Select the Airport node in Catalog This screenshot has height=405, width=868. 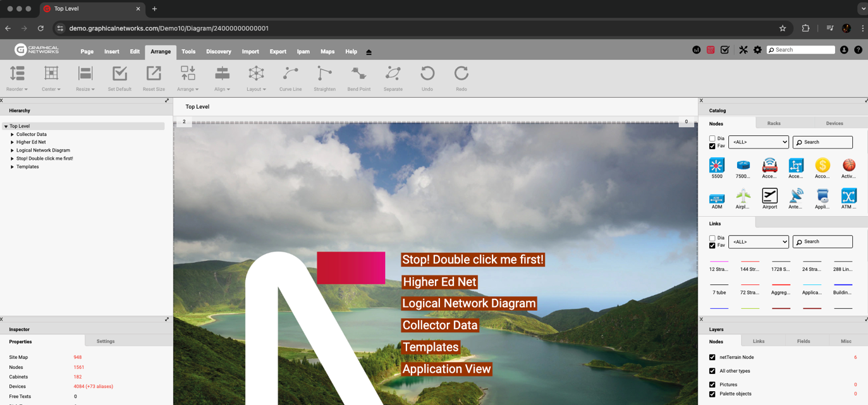(x=769, y=196)
